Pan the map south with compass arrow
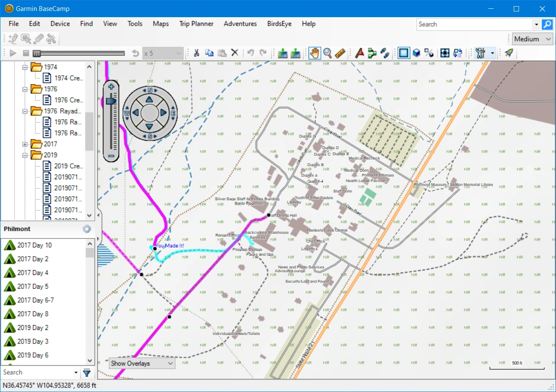556x392 pixels. [150, 127]
